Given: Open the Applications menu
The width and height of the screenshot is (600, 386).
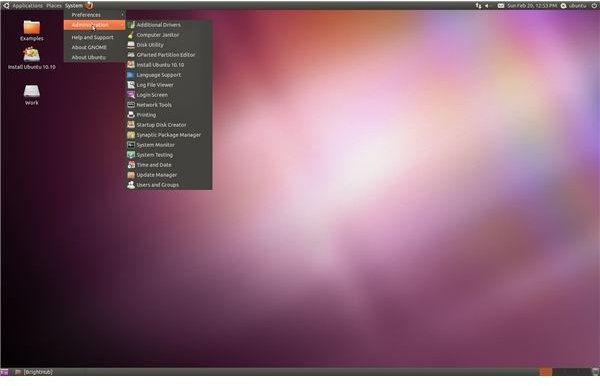Looking at the screenshot, I should (x=28, y=6).
